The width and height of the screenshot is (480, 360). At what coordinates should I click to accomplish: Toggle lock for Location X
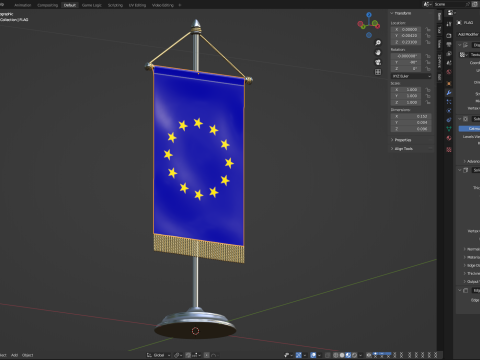[x=428, y=30]
